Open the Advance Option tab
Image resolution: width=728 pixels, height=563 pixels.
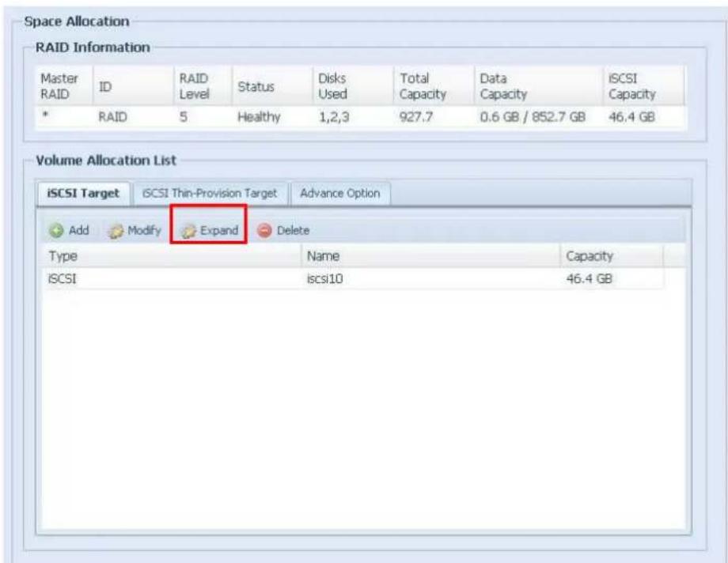(x=339, y=193)
